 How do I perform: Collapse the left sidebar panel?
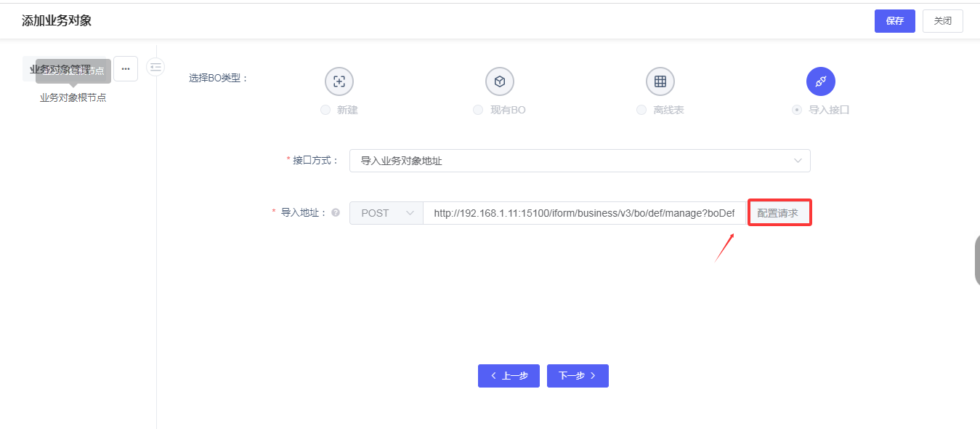coord(155,67)
